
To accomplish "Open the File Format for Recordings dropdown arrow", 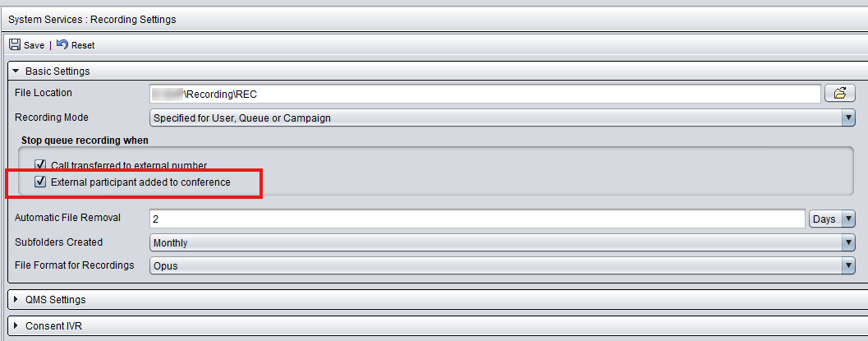I will 848,265.
